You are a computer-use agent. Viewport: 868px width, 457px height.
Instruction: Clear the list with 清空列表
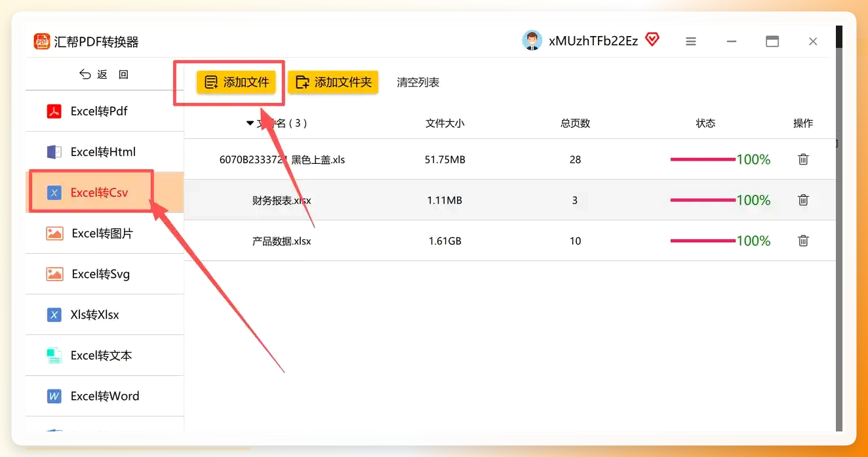pos(418,83)
